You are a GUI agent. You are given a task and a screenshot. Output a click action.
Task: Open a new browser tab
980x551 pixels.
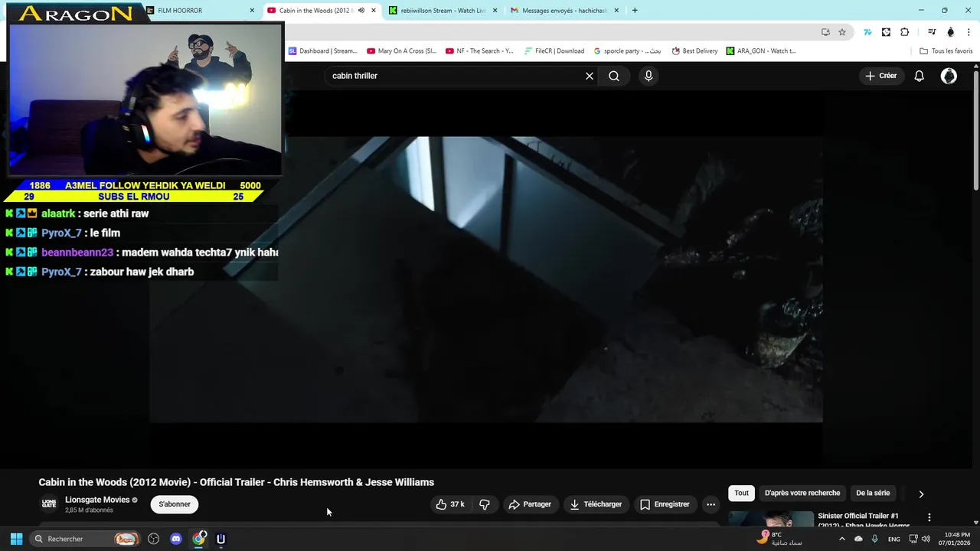click(x=635, y=11)
